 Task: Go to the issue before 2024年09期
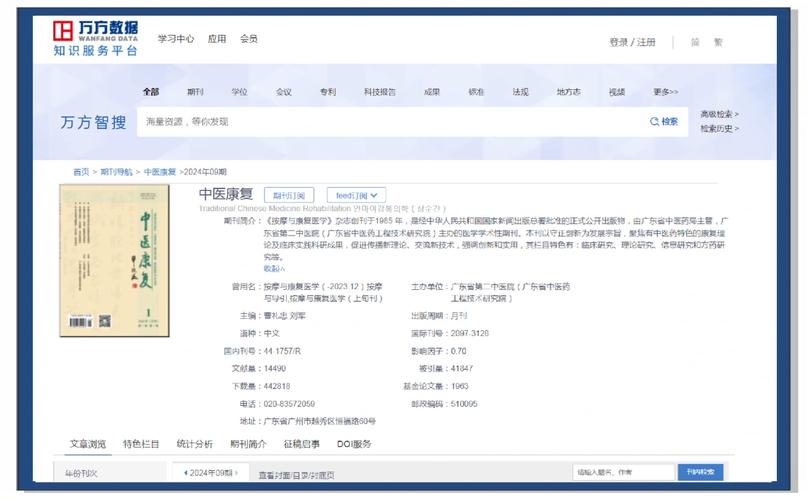click(x=185, y=473)
